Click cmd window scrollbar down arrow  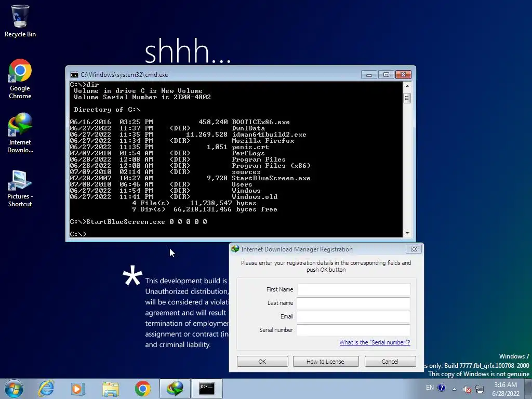pyautogui.click(x=407, y=233)
